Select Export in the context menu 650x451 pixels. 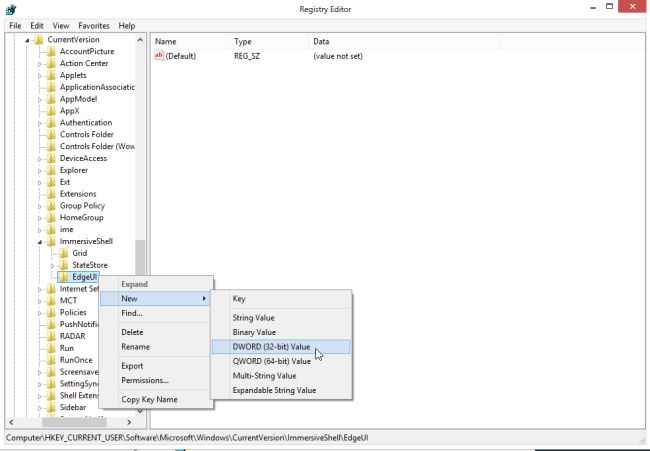(156, 366)
